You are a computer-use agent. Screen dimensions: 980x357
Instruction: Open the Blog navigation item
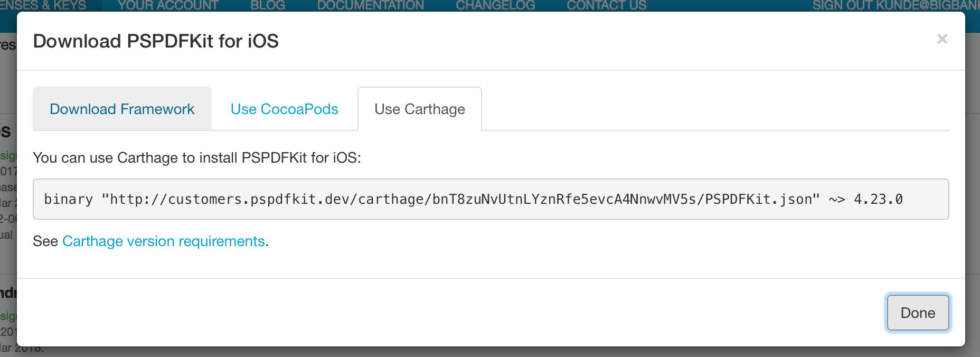[268, 5]
